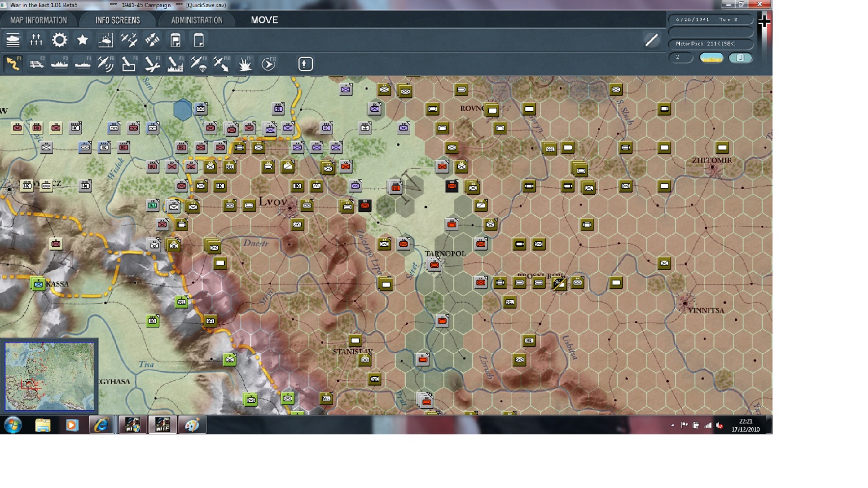Click the Zhitomir city marker

tap(712, 167)
